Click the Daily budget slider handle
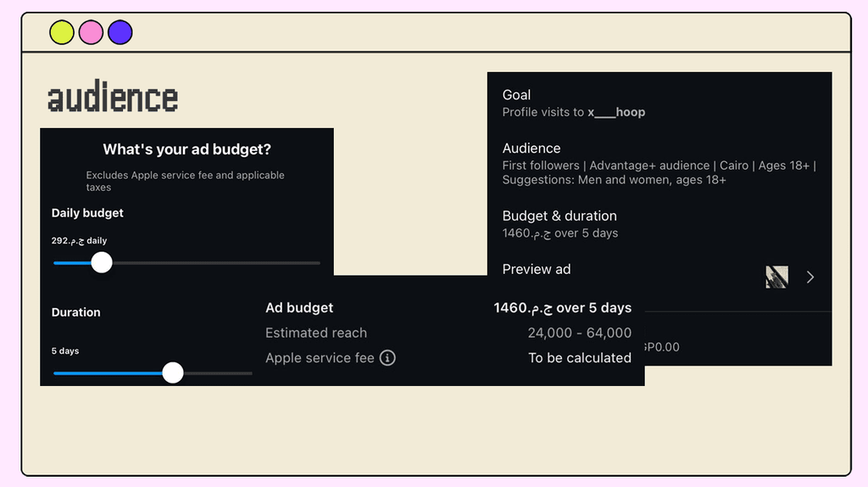The height and width of the screenshot is (487, 868). coord(102,262)
